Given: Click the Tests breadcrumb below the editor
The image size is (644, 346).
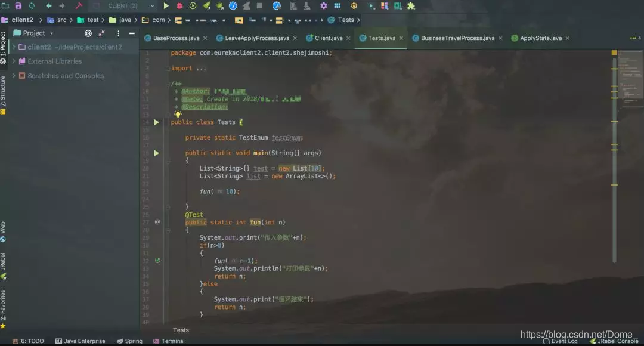Looking at the screenshot, I should (x=181, y=330).
